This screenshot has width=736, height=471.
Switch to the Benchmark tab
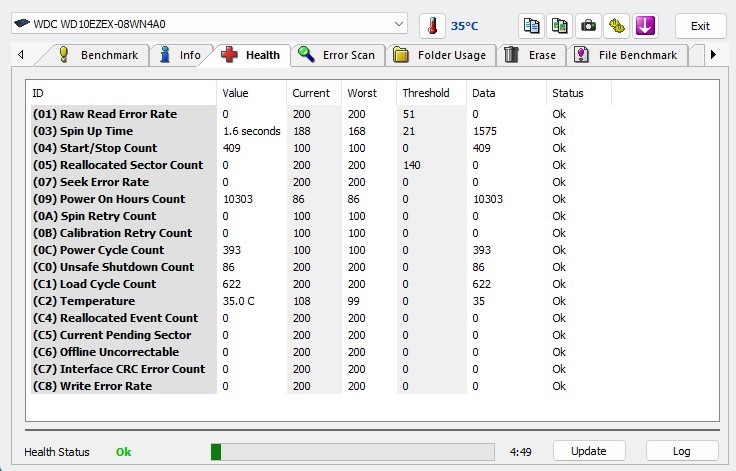(98, 55)
